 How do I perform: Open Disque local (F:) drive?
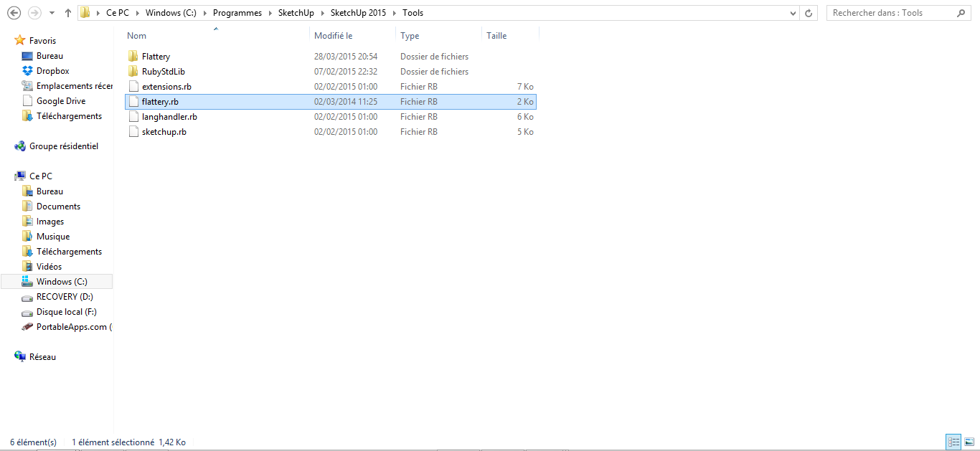point(66,312)
